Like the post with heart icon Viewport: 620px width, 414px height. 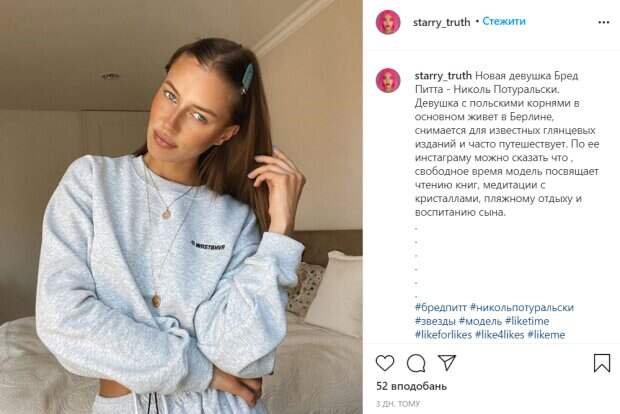[385, 363]
